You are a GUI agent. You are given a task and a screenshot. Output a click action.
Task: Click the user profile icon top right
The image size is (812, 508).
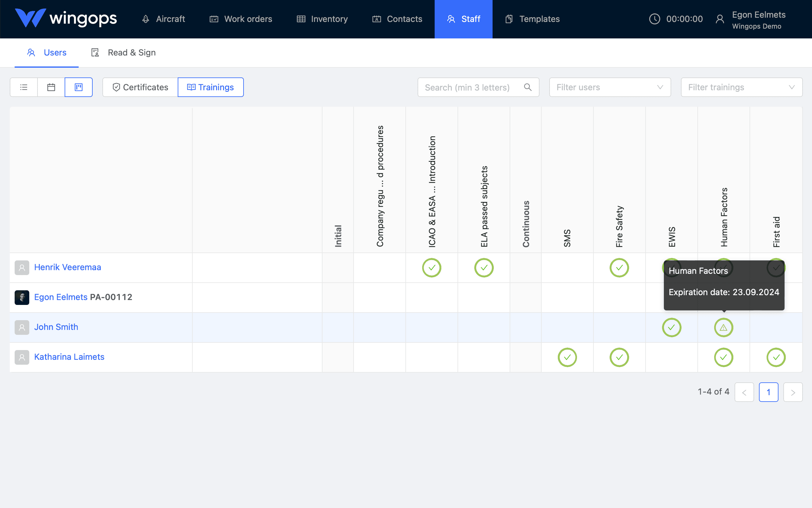(720, 19)
